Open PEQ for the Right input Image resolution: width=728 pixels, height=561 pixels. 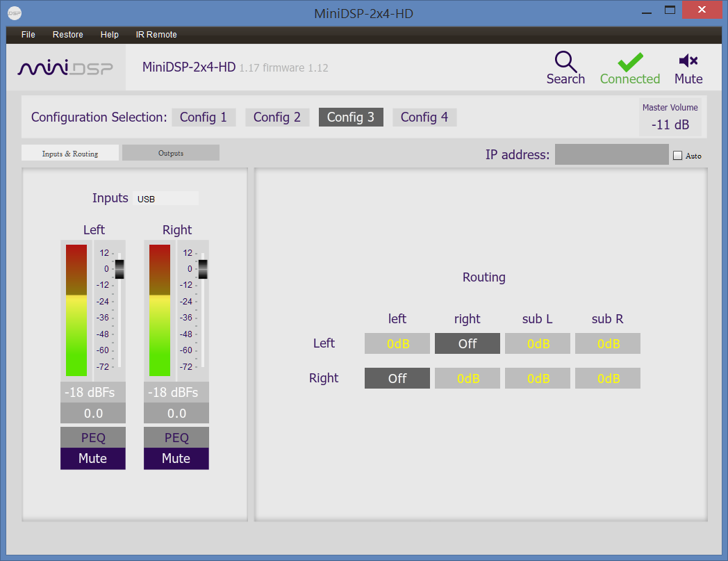pos(176,437)
